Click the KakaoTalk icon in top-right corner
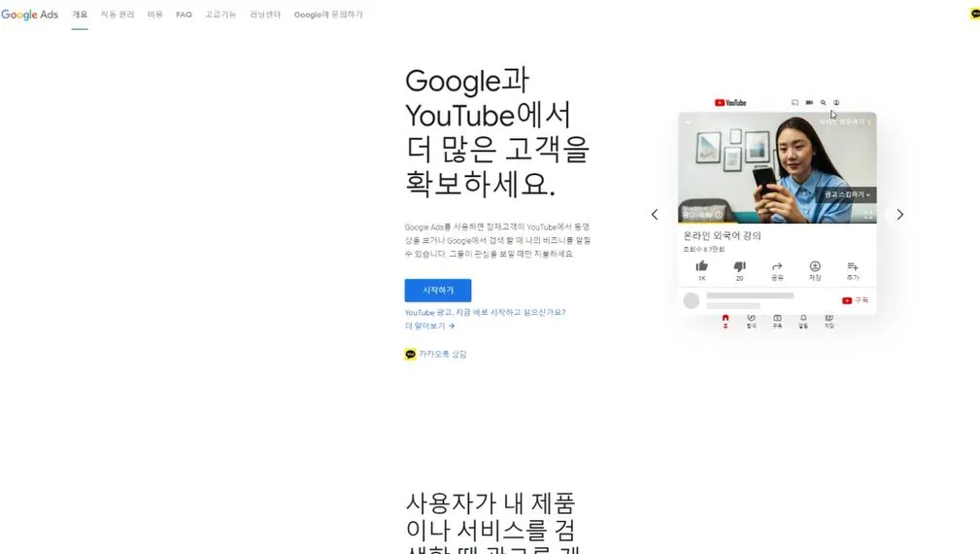Screen dimensions: 980x554 click(x=975, y=14)
